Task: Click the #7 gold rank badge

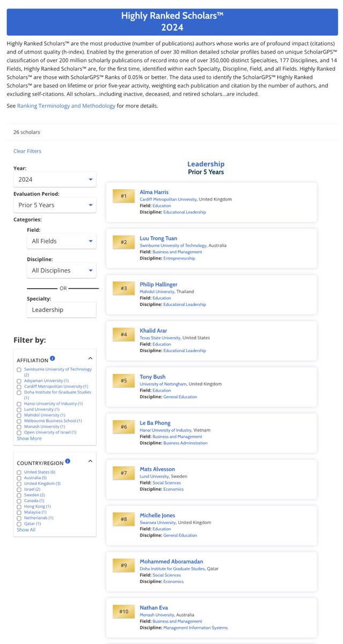Action: (x=124, y=473)
